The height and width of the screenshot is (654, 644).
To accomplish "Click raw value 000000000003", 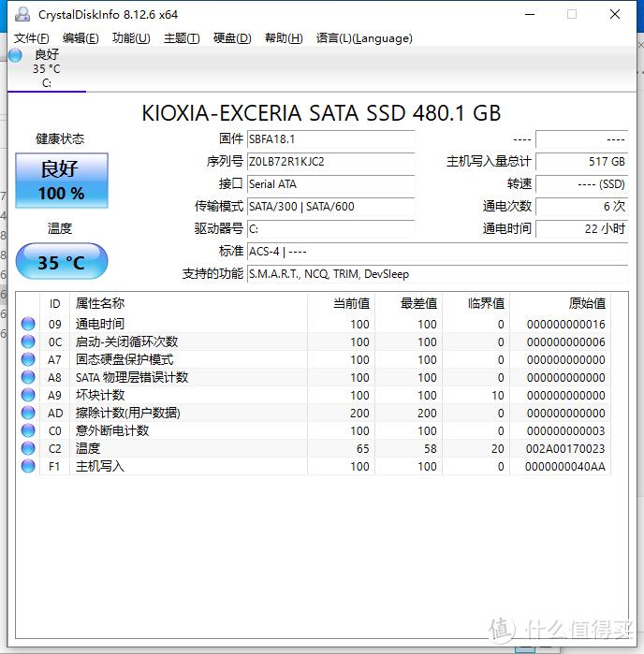I will point(565,431).
